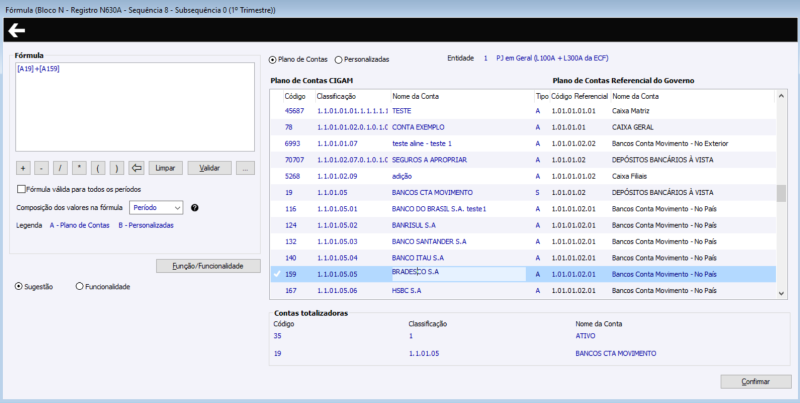The height and width of the screenshot is (403, 800).
Task: Click the Confirmar button
Action: pyautogui.click(x=755, y=382)
